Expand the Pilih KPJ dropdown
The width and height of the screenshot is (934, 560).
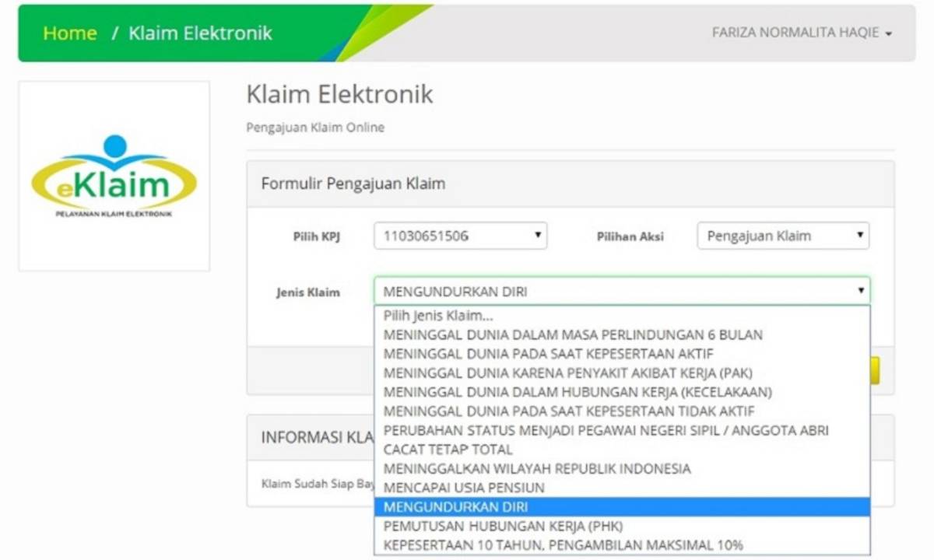(460, 236)
